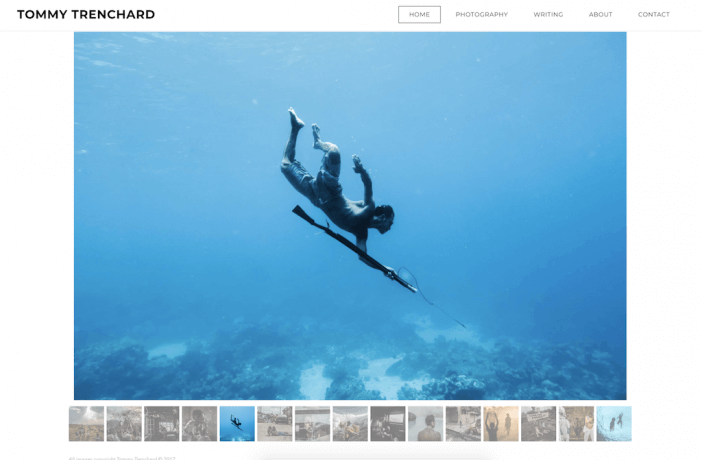Select the third thumbnail showing a dark interior
This screenshot has height=460, width=702.
(162, 424)
